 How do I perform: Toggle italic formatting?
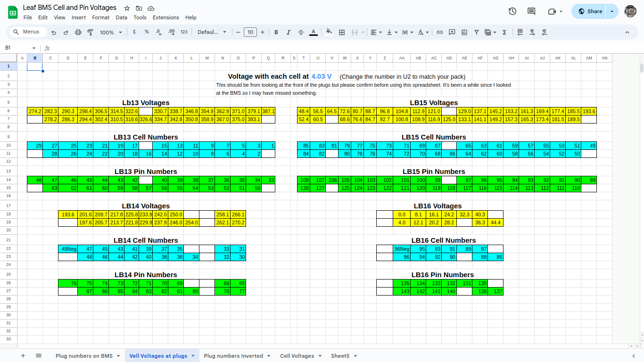click(289, 32)
